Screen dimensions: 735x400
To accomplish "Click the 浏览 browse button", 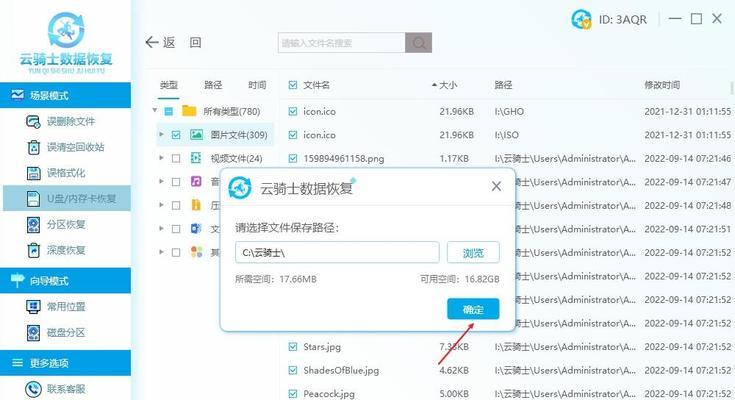I will click(x=473, y=253).
